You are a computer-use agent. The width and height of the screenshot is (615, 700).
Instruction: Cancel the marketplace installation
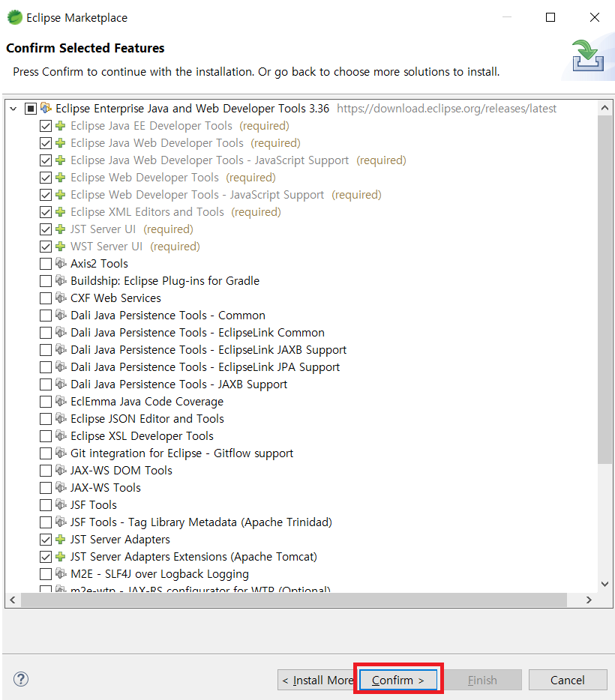(567, 680)
